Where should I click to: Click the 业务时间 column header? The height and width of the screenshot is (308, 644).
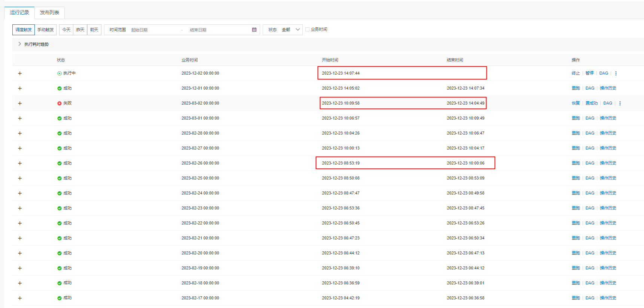[189, 60]
